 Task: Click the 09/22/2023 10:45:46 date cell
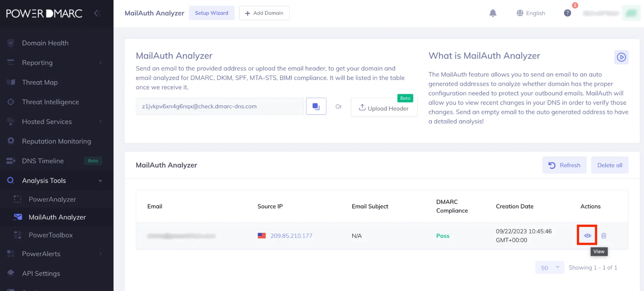[524, 236]
